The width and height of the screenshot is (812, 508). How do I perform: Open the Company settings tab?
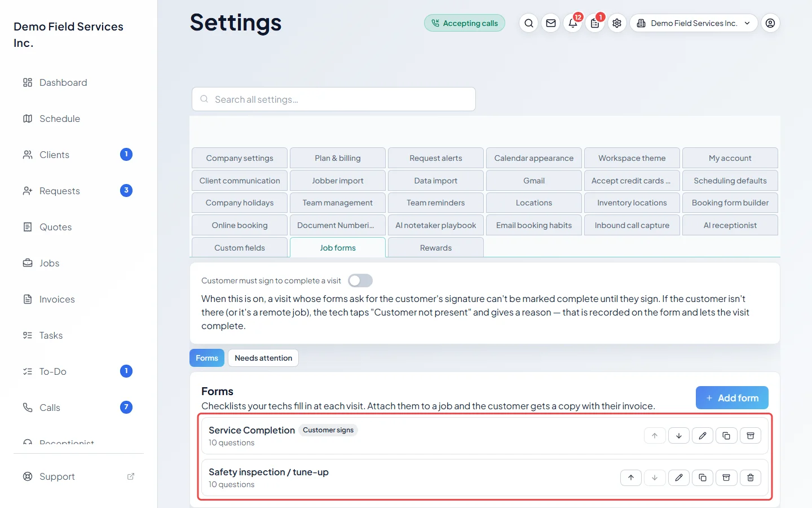click(x=240, y=158)
